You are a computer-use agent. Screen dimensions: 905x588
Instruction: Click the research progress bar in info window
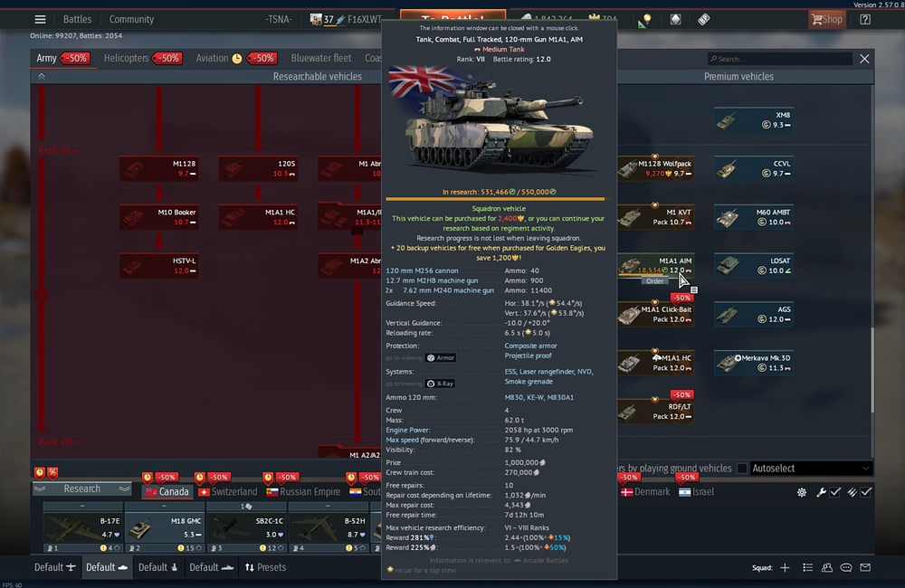tap(499, 199)
